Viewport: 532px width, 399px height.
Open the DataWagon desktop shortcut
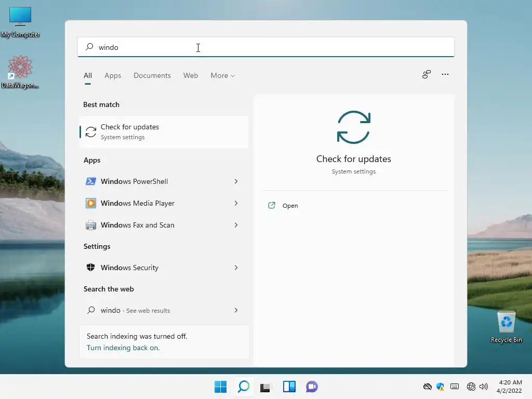[20, 72]
